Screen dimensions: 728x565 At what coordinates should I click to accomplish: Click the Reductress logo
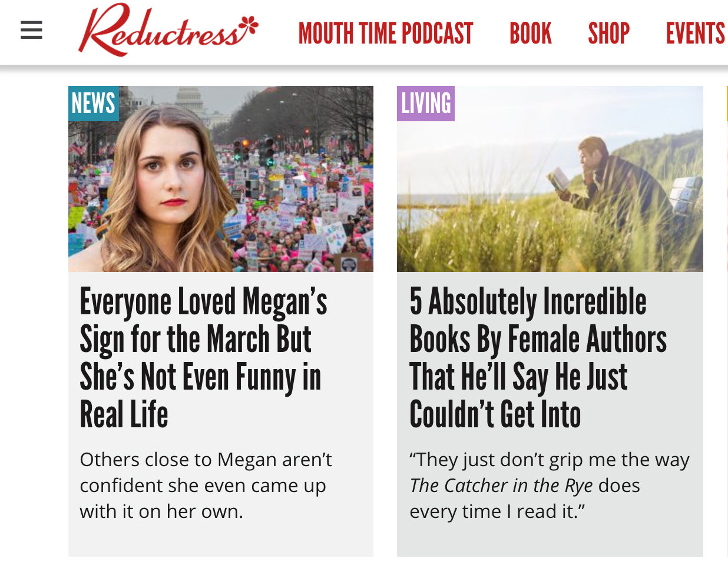(168, 30)
